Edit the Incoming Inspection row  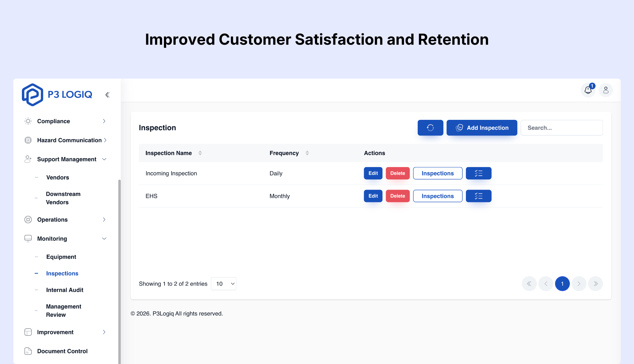point(373,173)
